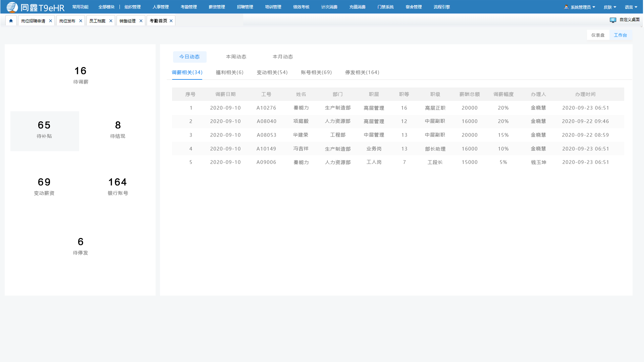Select the 今日动态 tab

point(190,57)
